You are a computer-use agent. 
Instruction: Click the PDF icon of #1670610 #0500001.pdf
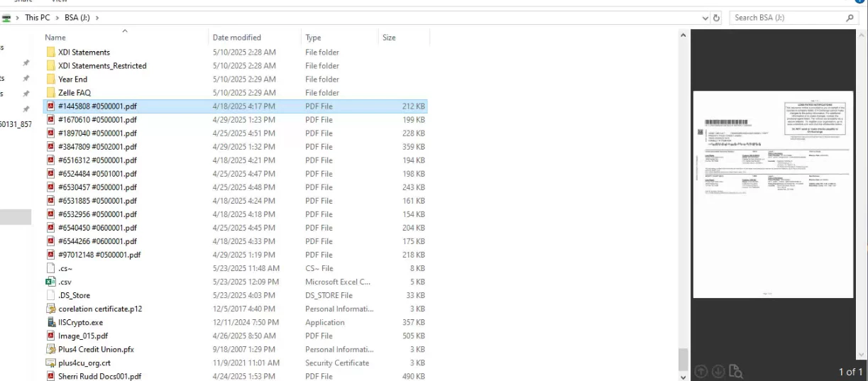pyautogui.click(x=50, y=120)
